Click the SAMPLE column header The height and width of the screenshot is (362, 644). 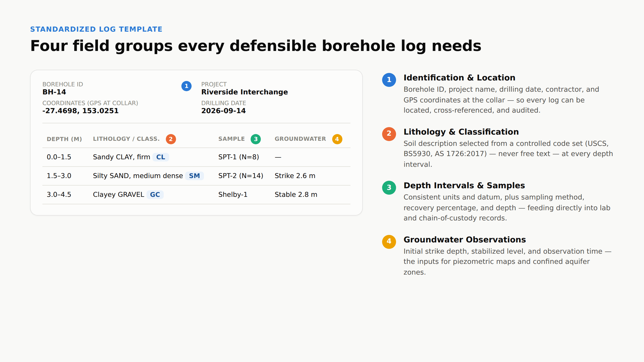(x=232, y=139)
